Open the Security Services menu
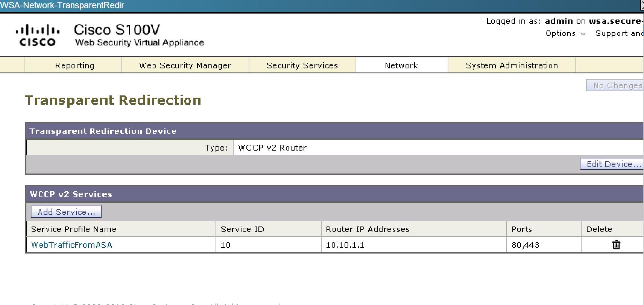644x305 pixels. pos(302,65)
